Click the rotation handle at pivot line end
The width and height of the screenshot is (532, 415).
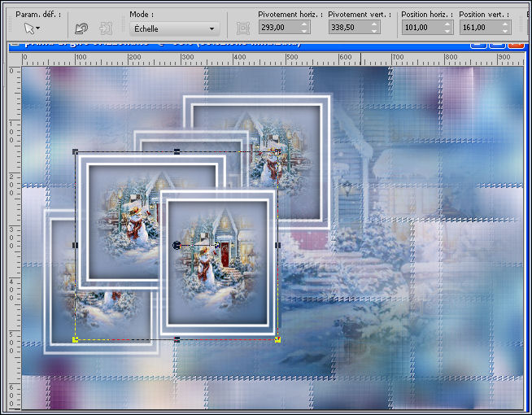click(217, 245)
